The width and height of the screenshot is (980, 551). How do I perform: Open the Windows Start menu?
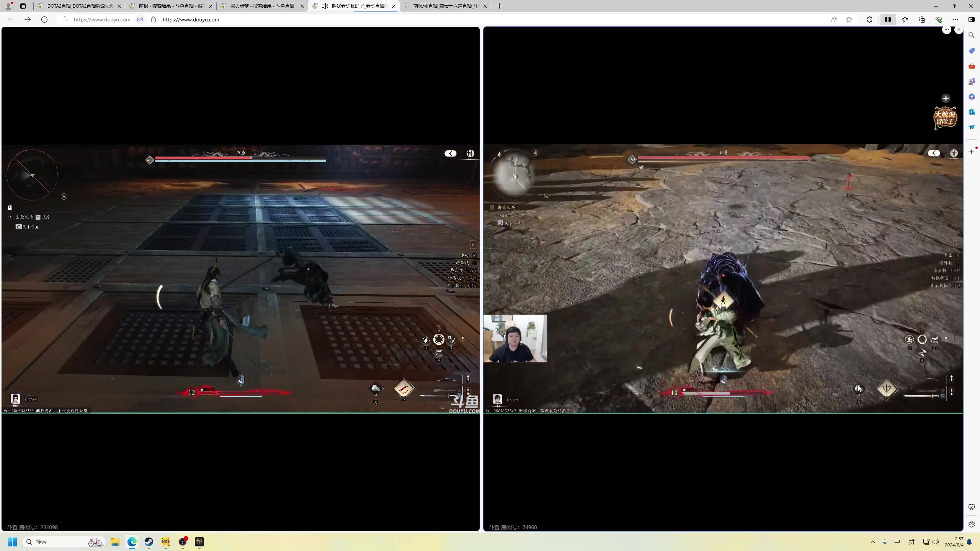click(13, 542)
